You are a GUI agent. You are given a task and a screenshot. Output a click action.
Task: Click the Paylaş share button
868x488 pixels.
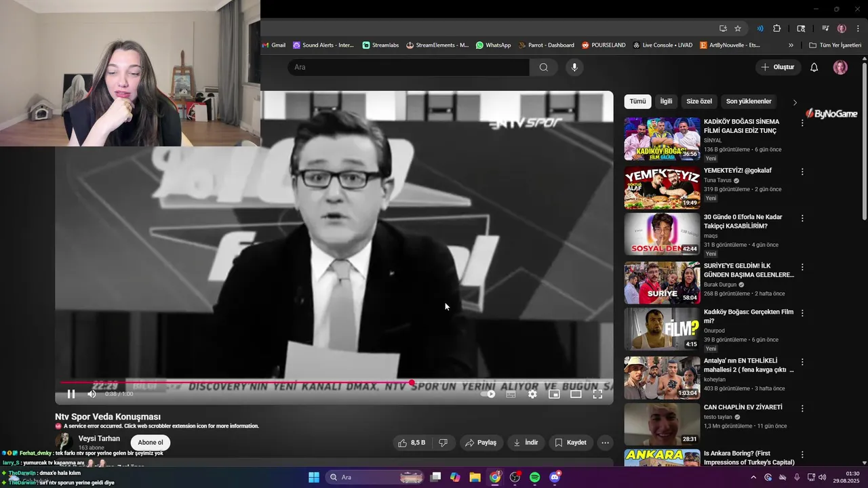click(x=481, y=443)
